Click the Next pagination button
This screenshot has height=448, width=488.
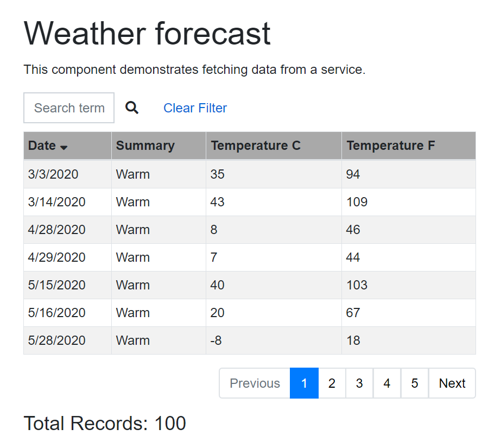452,383
